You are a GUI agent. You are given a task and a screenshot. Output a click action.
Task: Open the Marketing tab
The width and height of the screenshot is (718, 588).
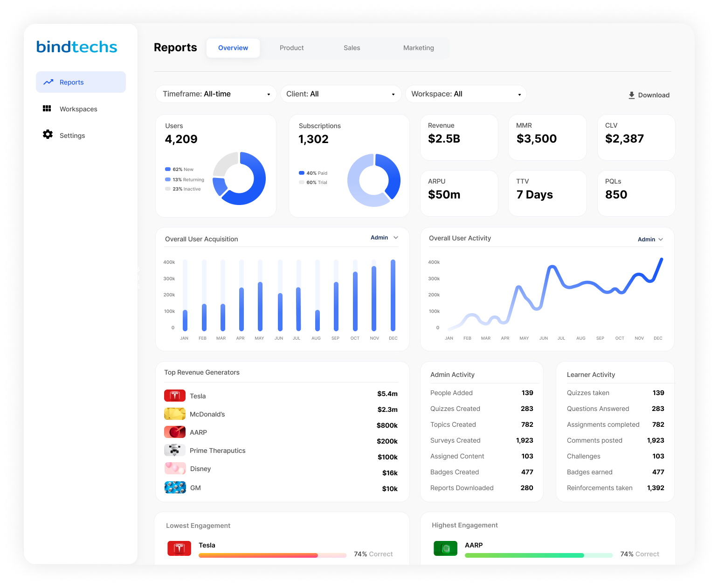[418, 48]
